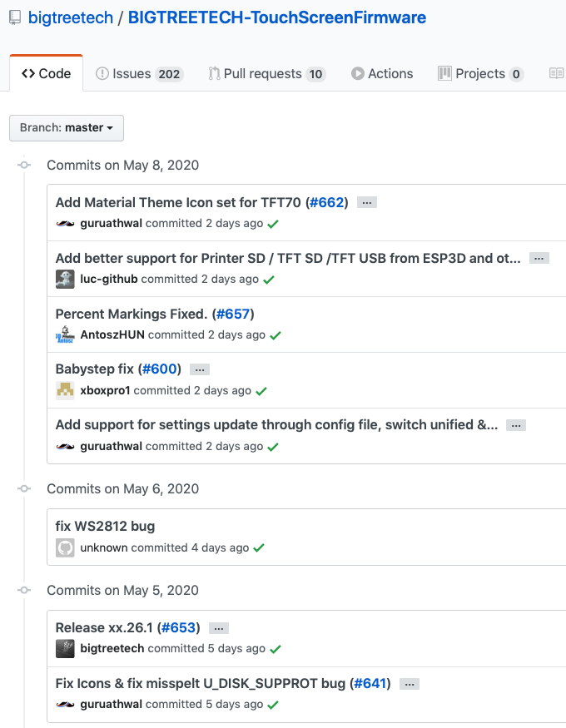Screen dimensions: 566x728
Task: Click luc-github's avatar
Action: tap(64, 279)
